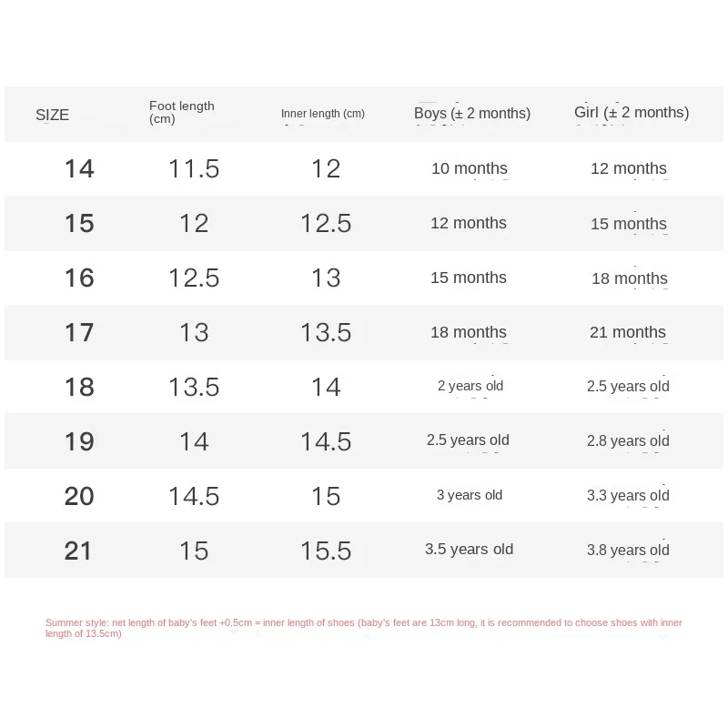
Task: Click the Inner length (cm) header
Action: coord(323,114)
